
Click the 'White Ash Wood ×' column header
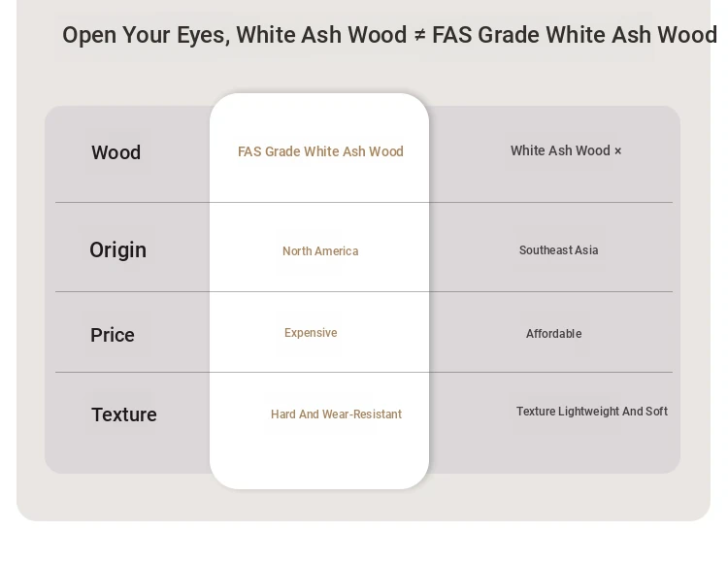(566, 150)
